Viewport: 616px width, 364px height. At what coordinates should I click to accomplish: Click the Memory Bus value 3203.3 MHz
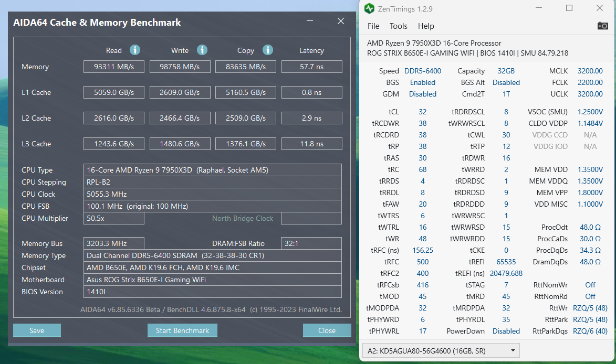114,243
